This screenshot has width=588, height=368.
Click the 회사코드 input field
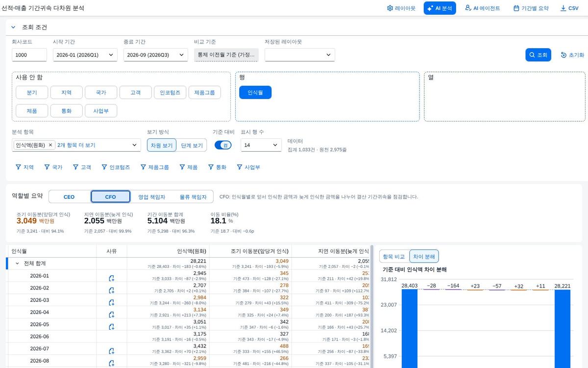(29, 55)
